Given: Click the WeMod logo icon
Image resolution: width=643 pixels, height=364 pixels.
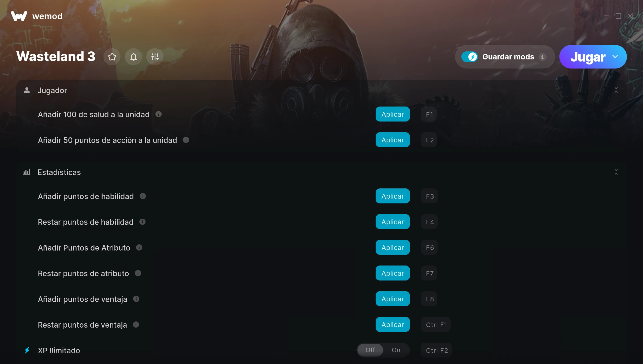Looking at the screenshot, I should click(19, 16).
